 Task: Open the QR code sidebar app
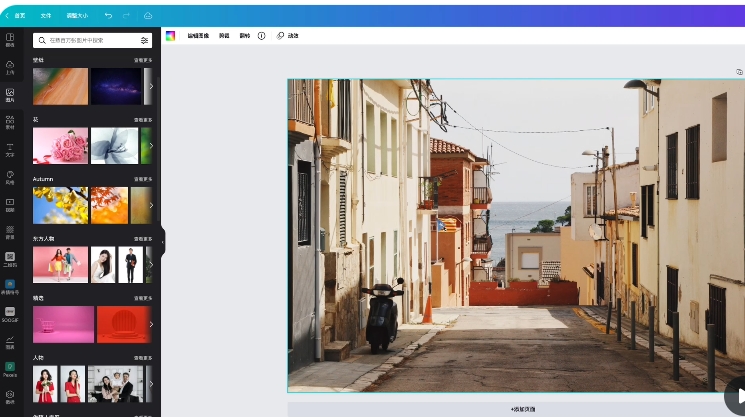point(10,259)
